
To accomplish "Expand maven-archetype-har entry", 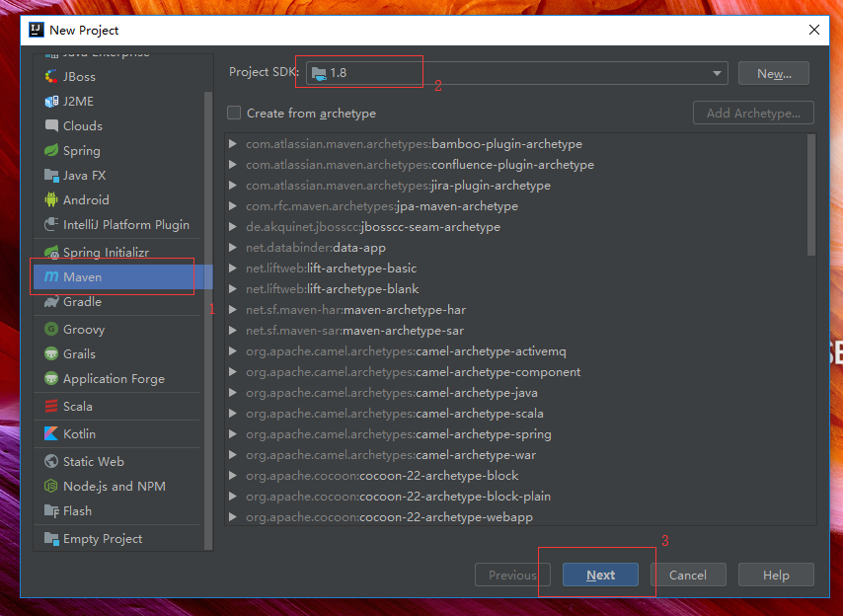I will (x=233, y=310).
